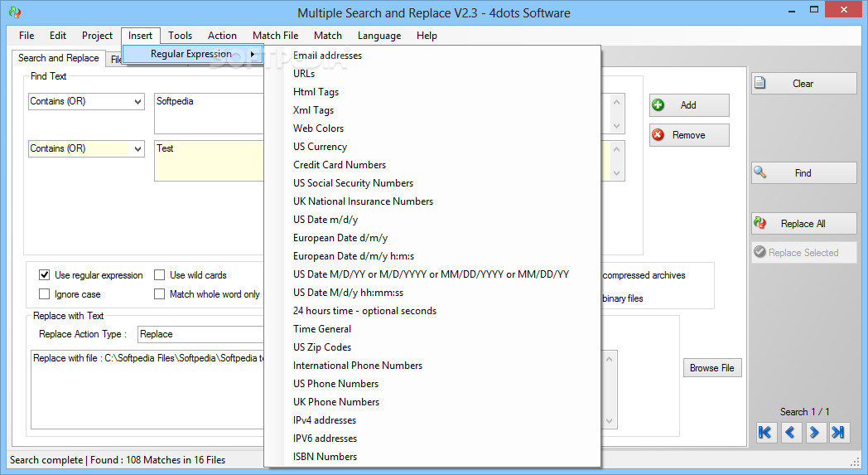Open the Language menu
Image resolution: width=868 pixels, height=475 pixels.
(379, 36)
